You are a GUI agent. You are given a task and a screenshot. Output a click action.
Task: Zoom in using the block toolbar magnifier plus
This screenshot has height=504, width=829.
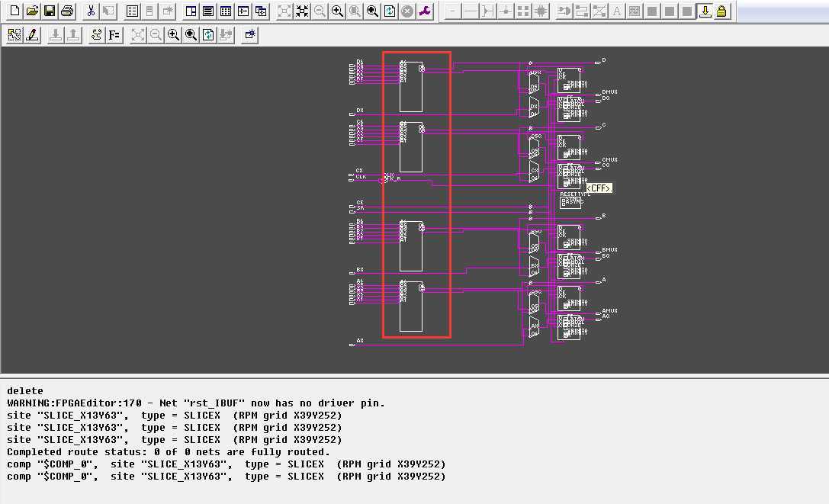(x=173, y=34)
